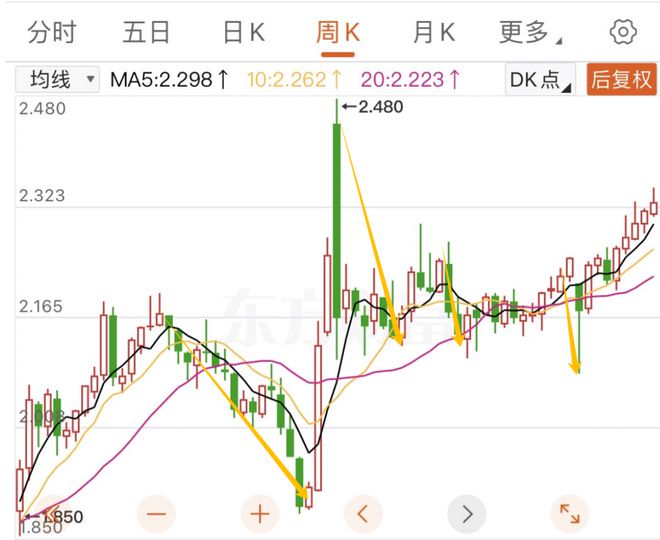Zoom out chart with minus button
The image size is (660, 540).
coord(156,515)
